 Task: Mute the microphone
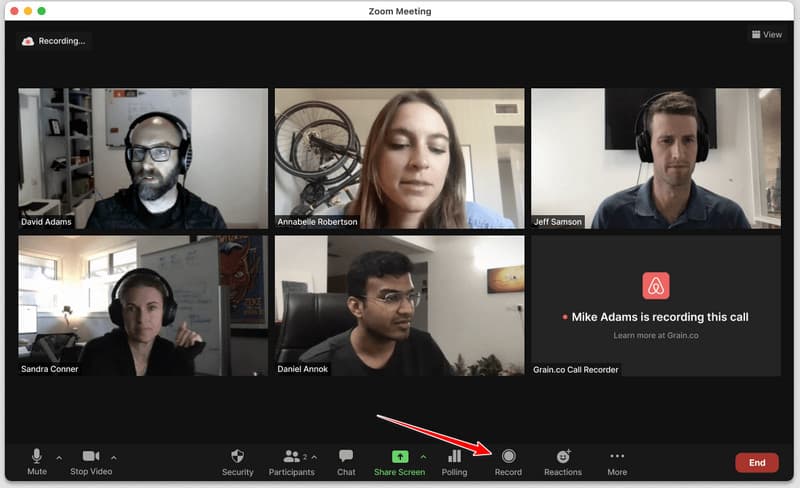[x=37, y=461]
